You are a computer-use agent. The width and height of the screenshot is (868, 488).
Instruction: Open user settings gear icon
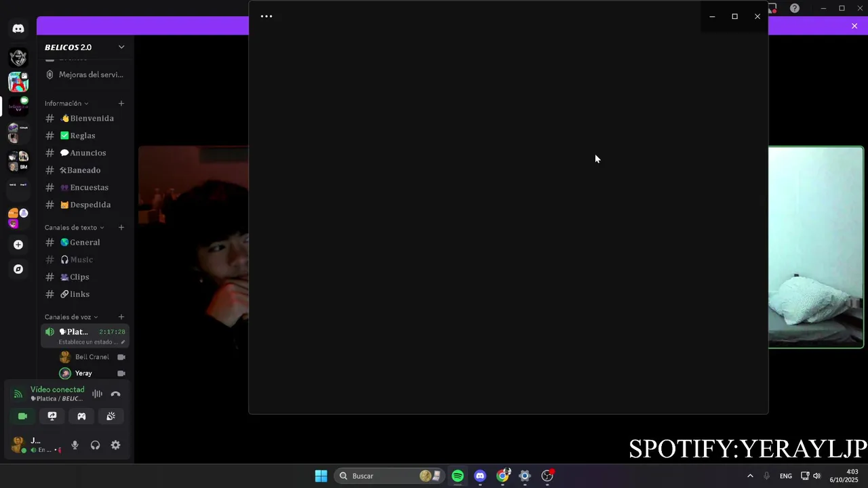pos(115,445)
